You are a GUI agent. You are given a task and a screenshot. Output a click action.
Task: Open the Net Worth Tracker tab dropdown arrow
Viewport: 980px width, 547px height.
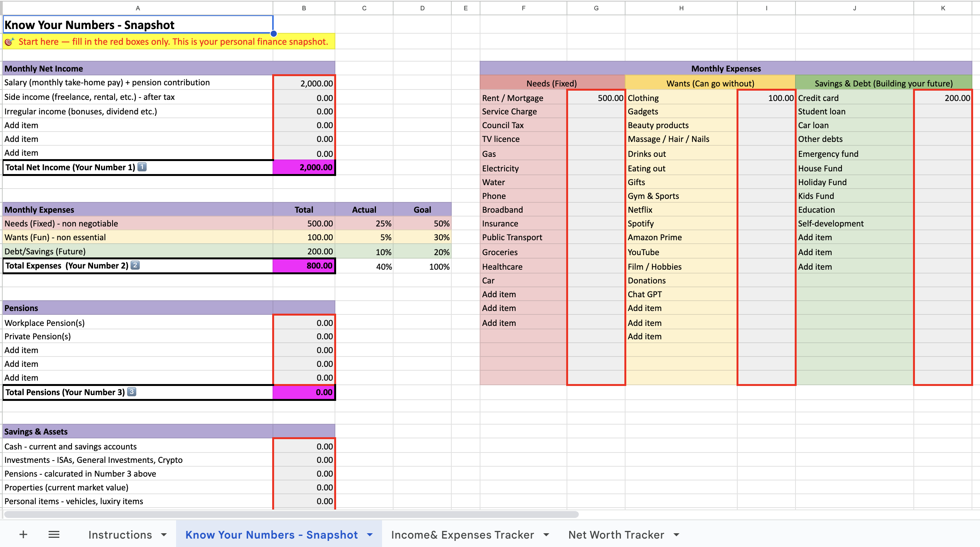[x=676, y=534]
